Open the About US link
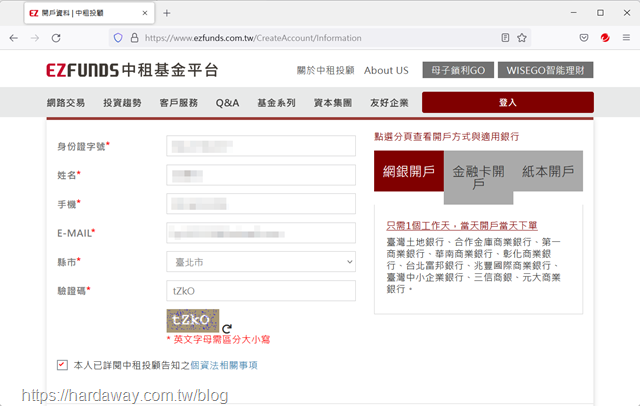Viewport: 640px width, 406px height. point(386,70)
